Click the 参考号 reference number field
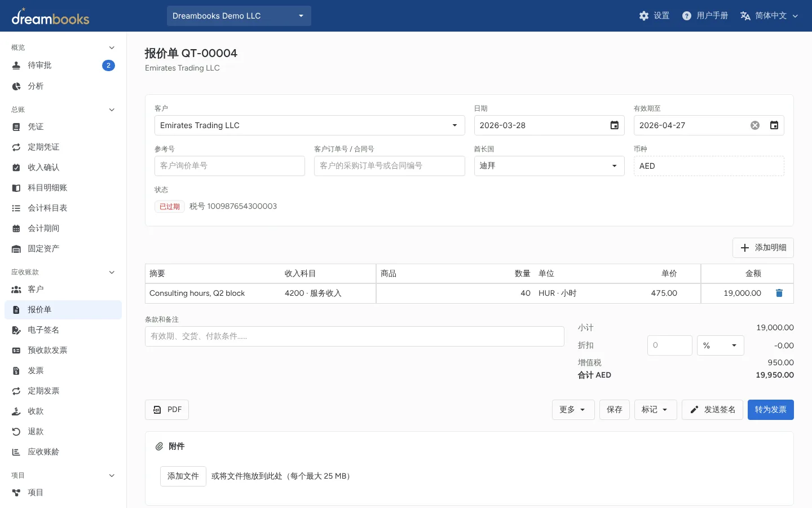Viewport: 812px width, 508px height. [230, 166]
